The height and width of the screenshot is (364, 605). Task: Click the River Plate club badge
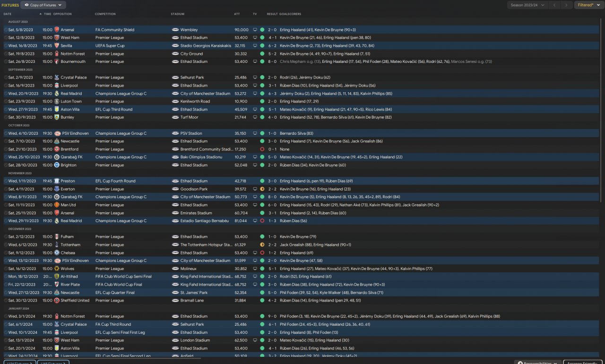pos(57,285)
